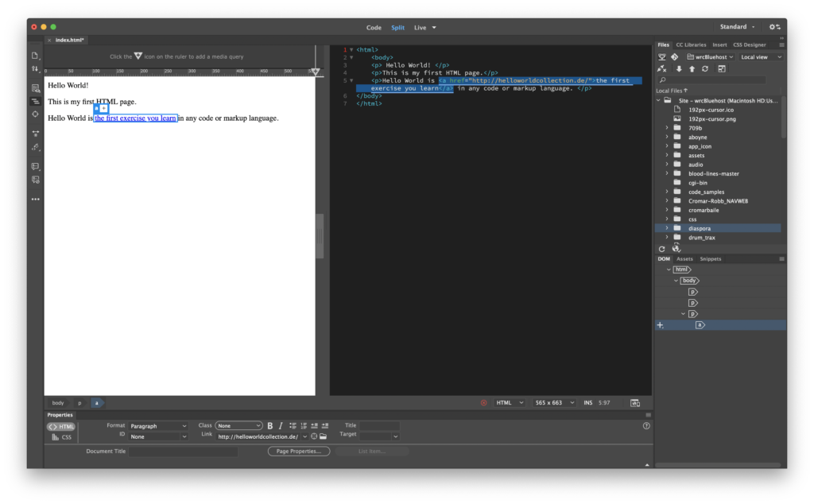Select the HTML mode in Properties inspector
Screen dimensions: 814x504
(x=61, y=427)
